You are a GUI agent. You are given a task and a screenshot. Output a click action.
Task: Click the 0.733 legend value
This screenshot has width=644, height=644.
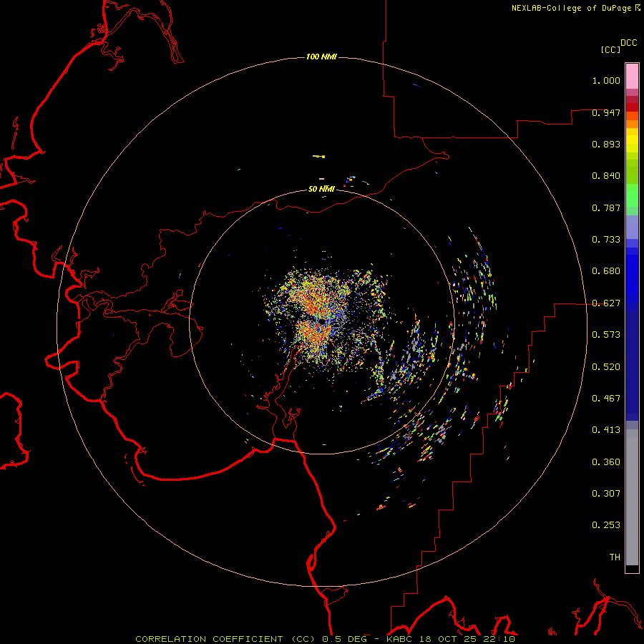coord(606,240)
